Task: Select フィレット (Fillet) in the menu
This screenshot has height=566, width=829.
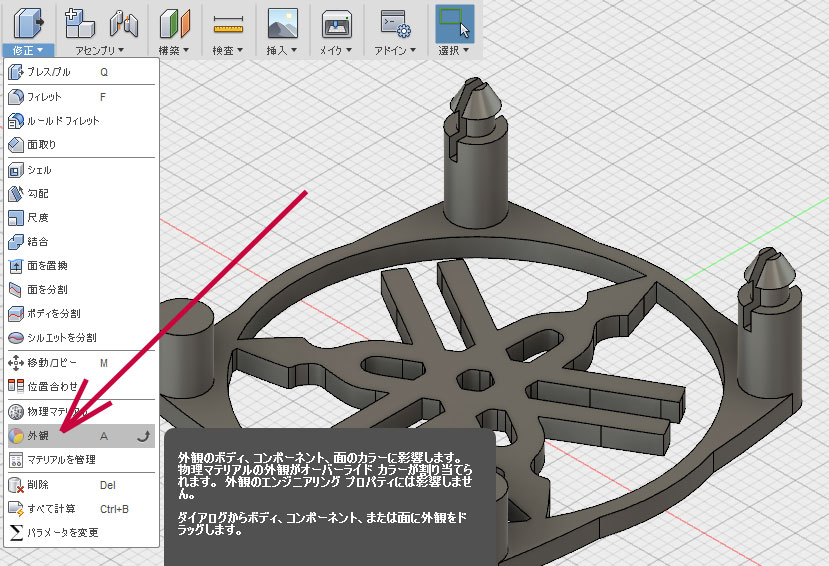Action: pos(44,97)
